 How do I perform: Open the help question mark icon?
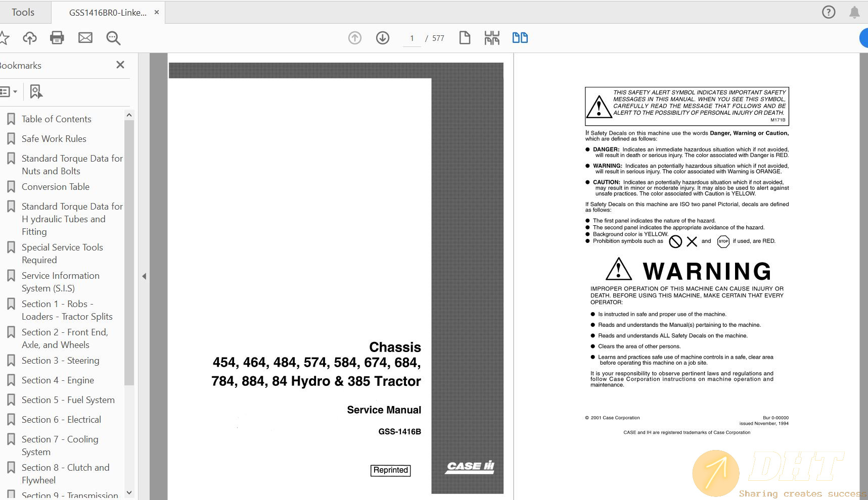[829, 12]
